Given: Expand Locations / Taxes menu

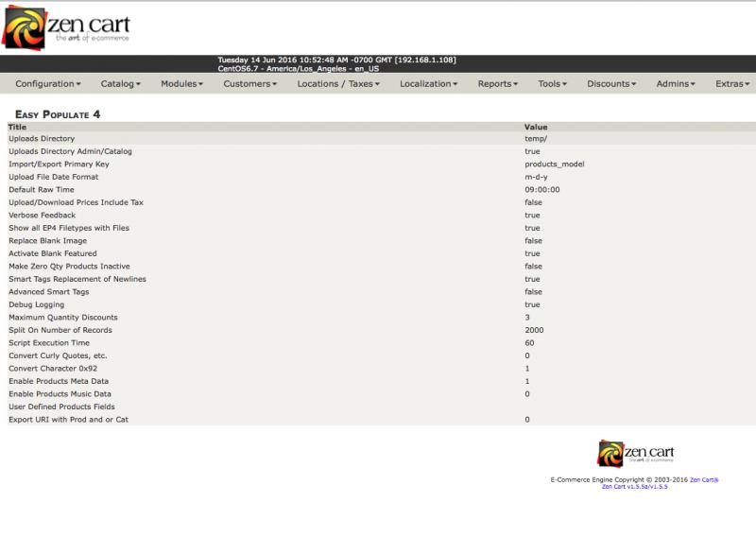Looking at the screenshot, I should coord(338,84).
